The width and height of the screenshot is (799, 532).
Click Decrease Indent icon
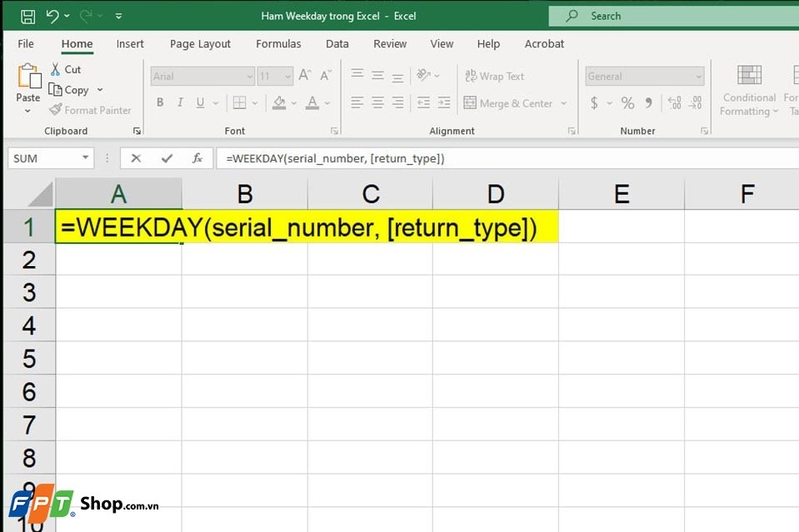(x=423, y=103)
